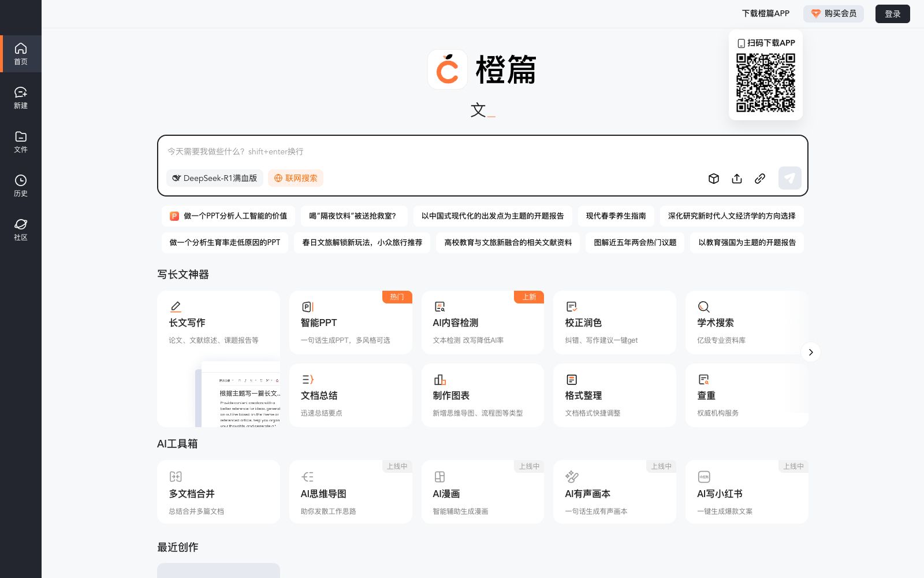The width and height of the screenshot is (924, 578).
Task: Click the 新建 new chat sidebar icon
Action: coord(21,92)
